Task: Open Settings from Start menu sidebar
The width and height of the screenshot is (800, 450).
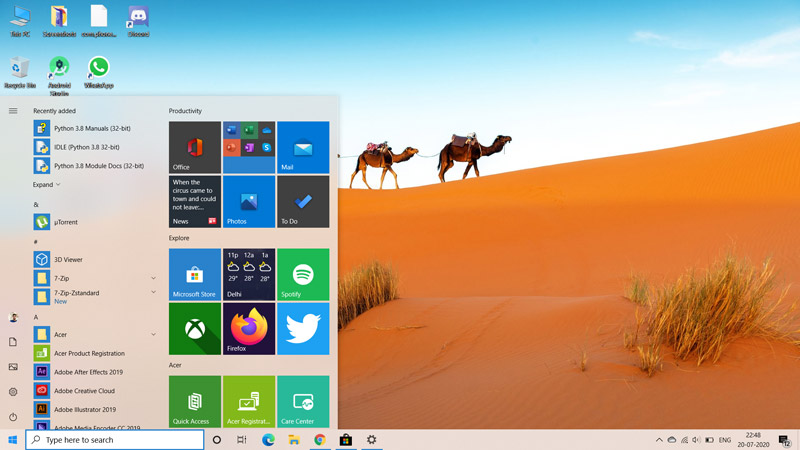Action: tap(13, 392)
